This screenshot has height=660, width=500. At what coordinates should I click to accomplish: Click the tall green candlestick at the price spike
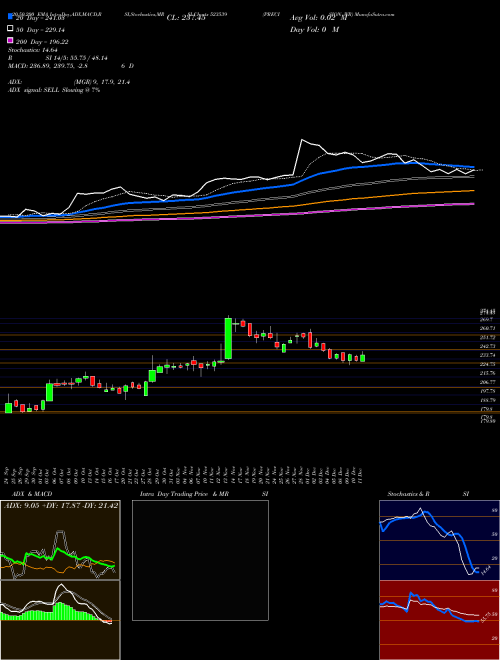[x=228, y=338]
